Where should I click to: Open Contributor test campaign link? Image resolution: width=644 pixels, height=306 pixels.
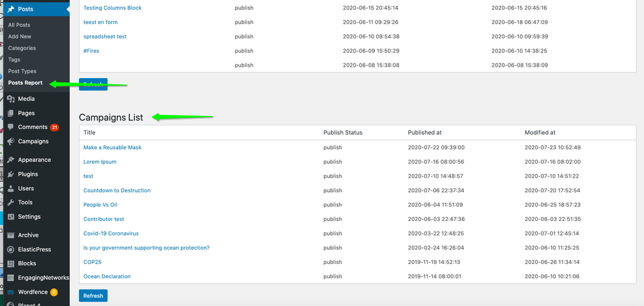coord(104,219)
